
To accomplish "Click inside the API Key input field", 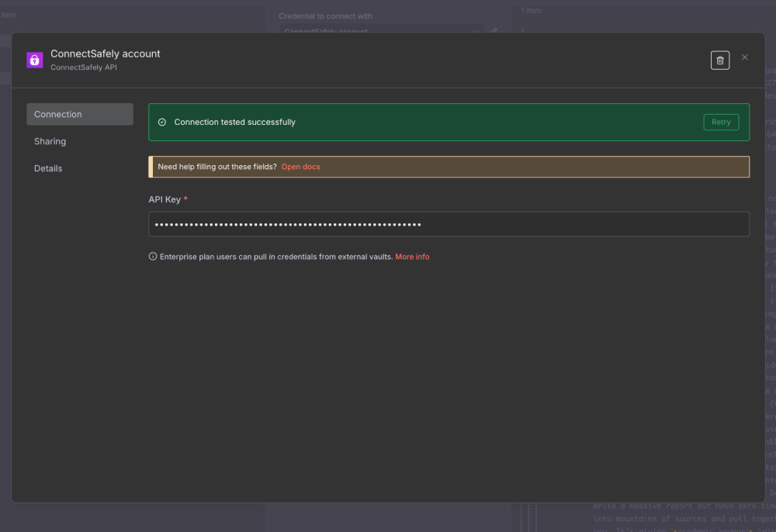I will (449, 224).
